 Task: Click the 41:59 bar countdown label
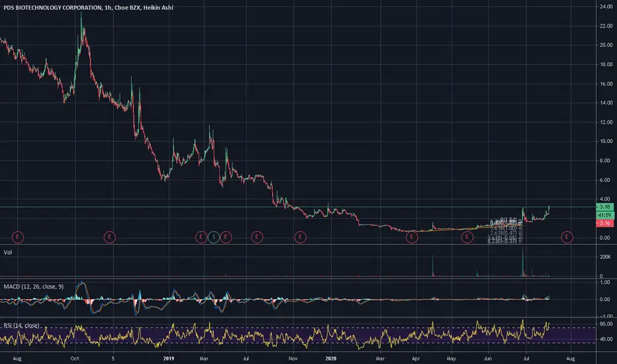pos(605,215)
